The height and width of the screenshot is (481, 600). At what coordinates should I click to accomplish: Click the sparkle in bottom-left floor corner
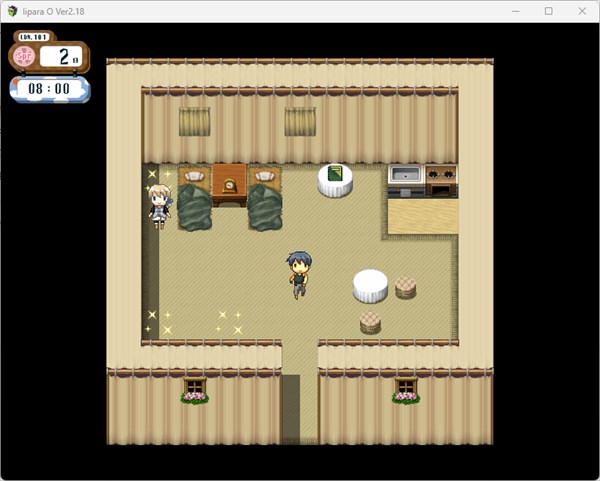158,322
